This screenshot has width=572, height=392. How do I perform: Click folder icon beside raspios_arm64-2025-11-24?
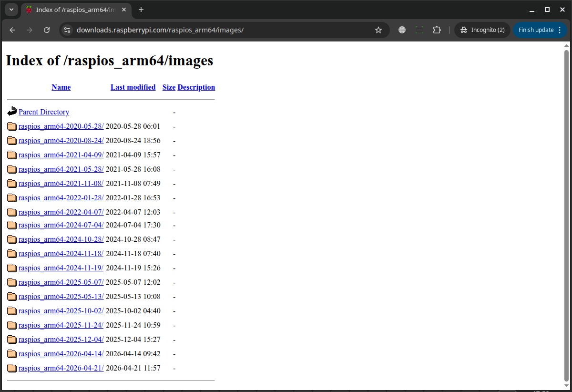point(12,325)
